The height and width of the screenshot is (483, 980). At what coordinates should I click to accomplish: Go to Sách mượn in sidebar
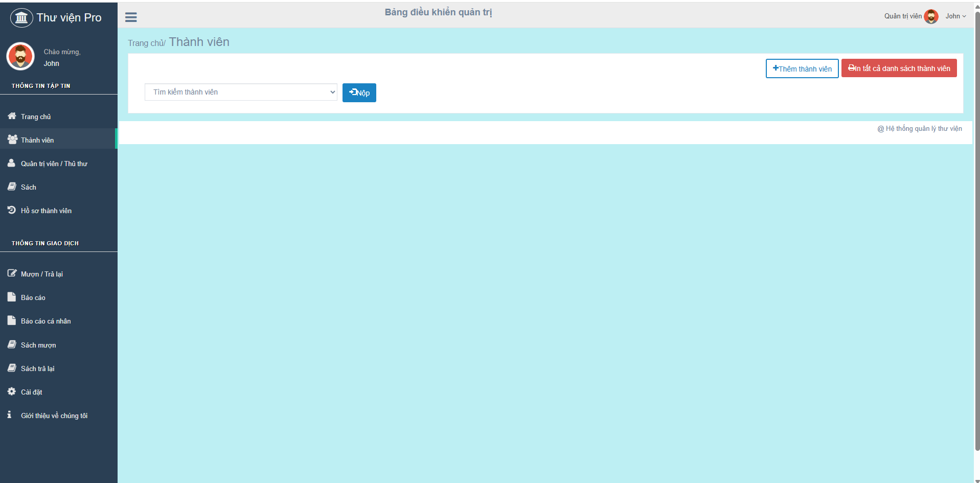[x=38, y=345]
